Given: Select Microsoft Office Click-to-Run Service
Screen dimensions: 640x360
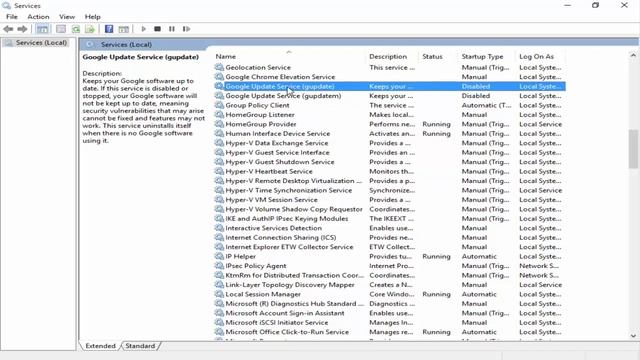Looking at the screenshot, I should point(389,332).
